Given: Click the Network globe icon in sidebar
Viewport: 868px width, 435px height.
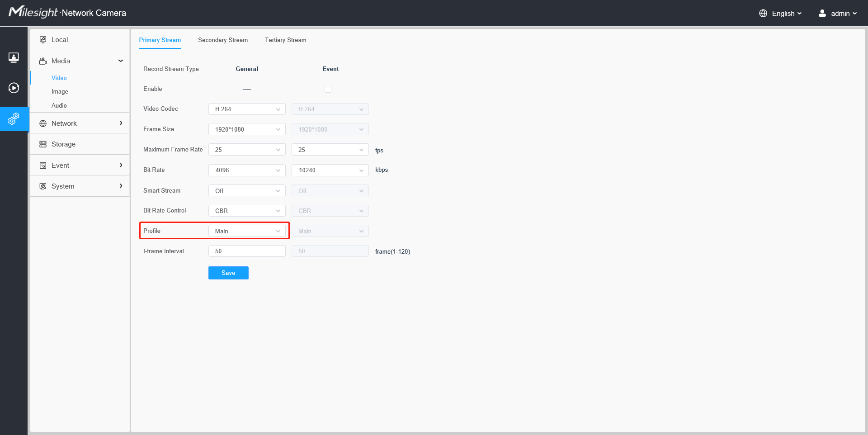Looking at the screenshot, I should [x=43, y=123].
